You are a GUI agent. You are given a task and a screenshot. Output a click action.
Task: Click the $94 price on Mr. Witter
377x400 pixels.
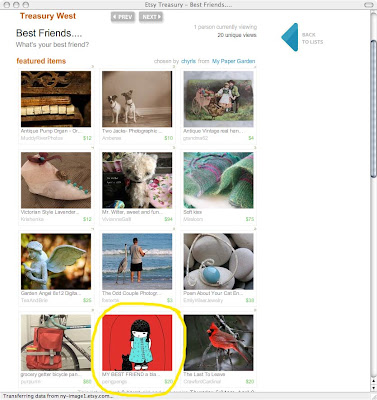point(169,219)
